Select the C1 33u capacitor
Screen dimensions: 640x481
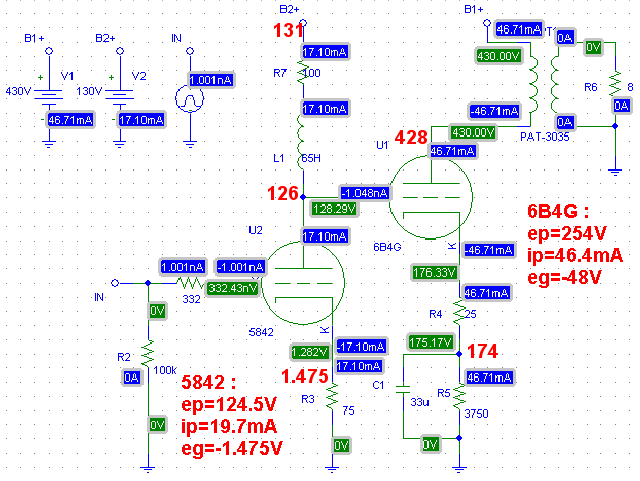pos(402,391)
